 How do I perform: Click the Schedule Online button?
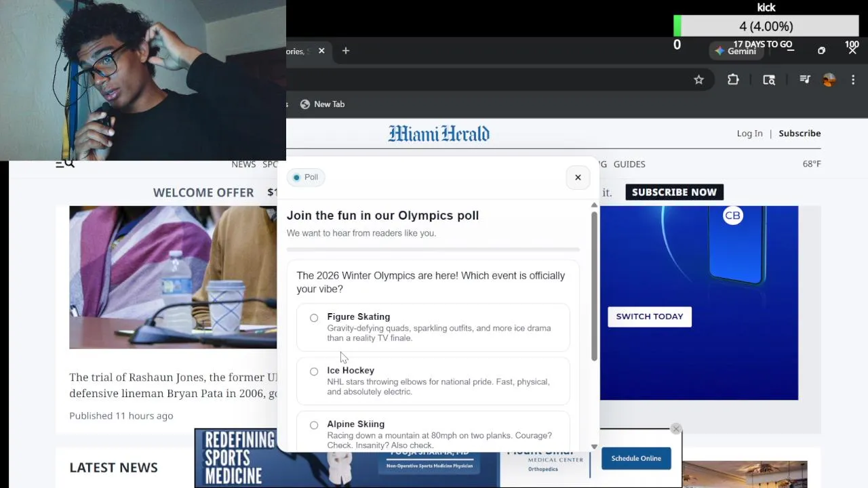click(636, 458)
